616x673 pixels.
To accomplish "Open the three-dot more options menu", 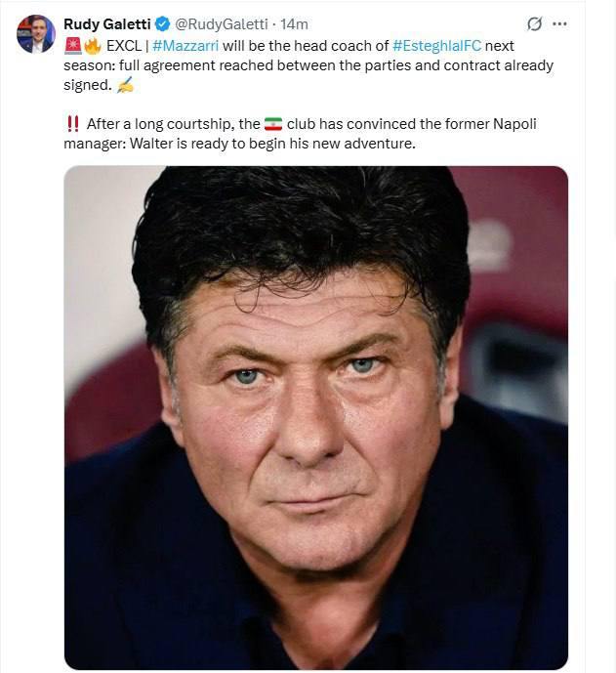I will [560, 24].
